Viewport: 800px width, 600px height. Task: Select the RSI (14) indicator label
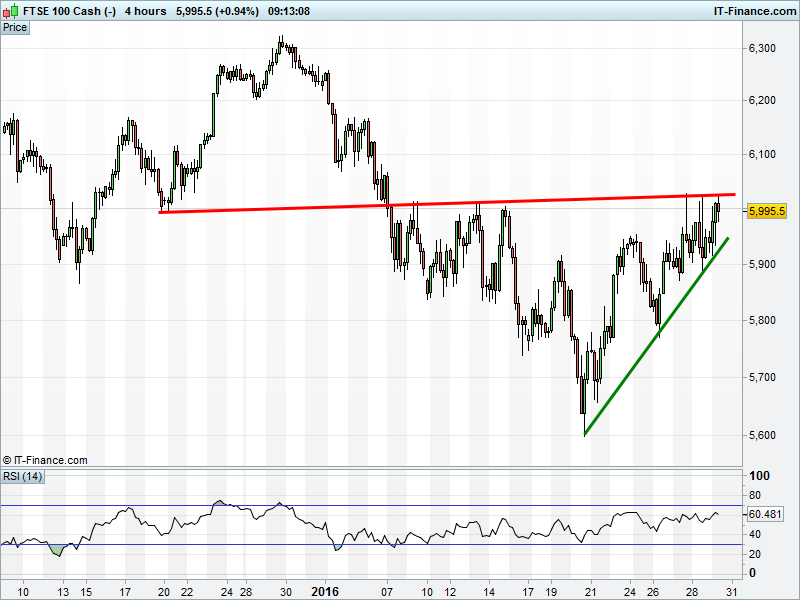point(23,476)
